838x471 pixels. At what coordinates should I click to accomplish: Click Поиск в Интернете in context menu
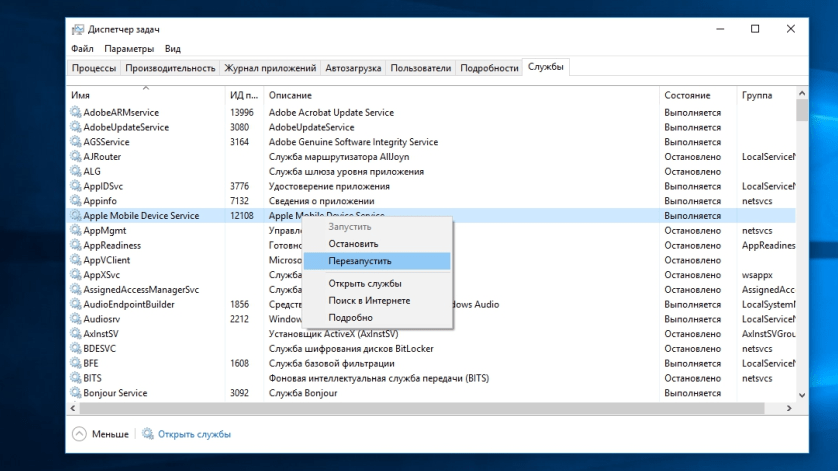point(369,300)
